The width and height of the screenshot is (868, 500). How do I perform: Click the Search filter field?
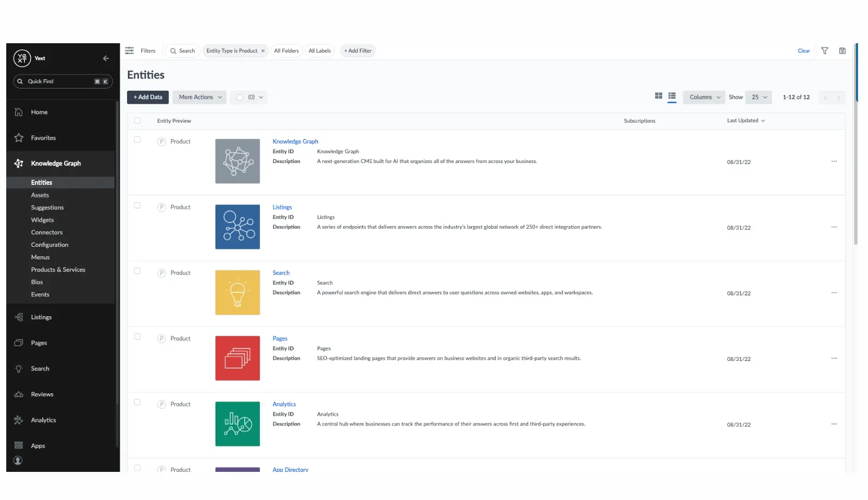(x=183, y=51)
